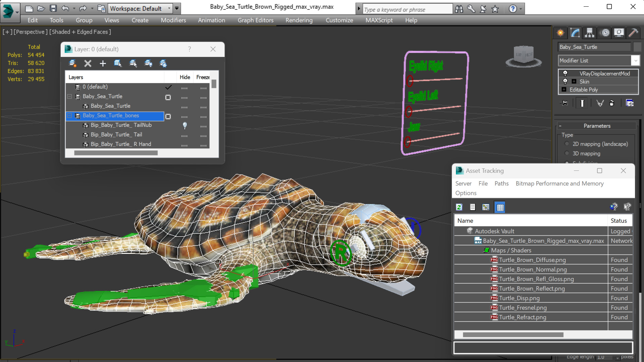Click the Layer dialog horizontal scrollbar
This screenshot has width=644, height=362.
(x=116, y=153)
